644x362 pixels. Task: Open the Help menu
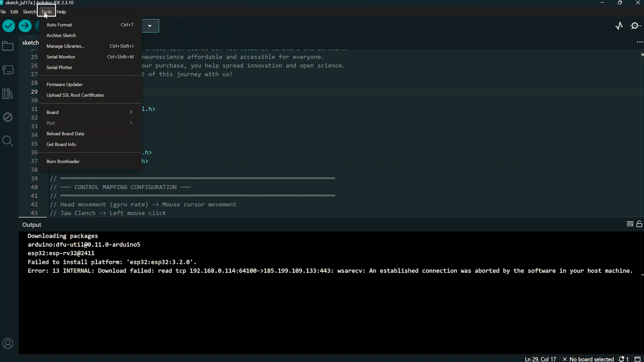point(61,12)
